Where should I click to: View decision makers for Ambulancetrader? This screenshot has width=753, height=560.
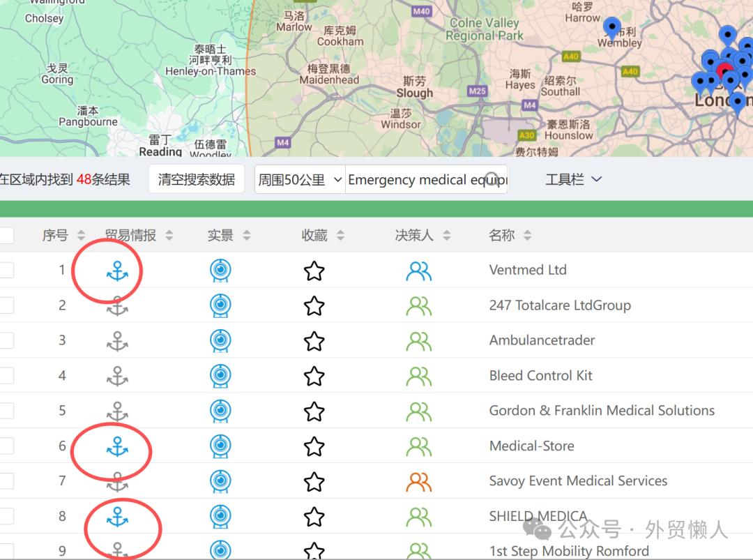coord(419,342)
